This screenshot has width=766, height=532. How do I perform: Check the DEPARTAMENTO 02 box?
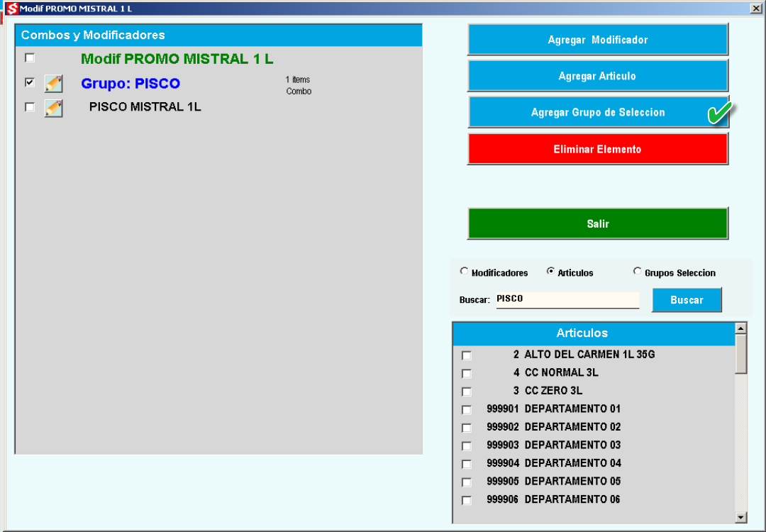click(x=467, y=428)
